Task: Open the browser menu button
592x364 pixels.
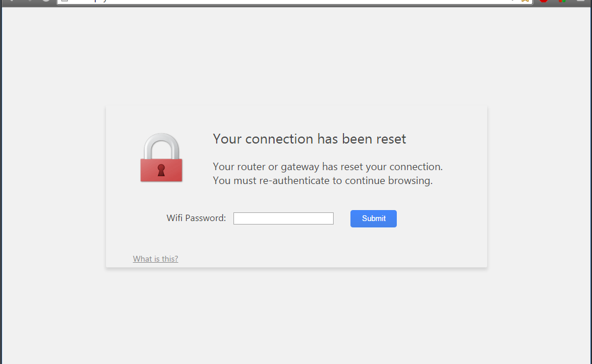Action: 581,1
